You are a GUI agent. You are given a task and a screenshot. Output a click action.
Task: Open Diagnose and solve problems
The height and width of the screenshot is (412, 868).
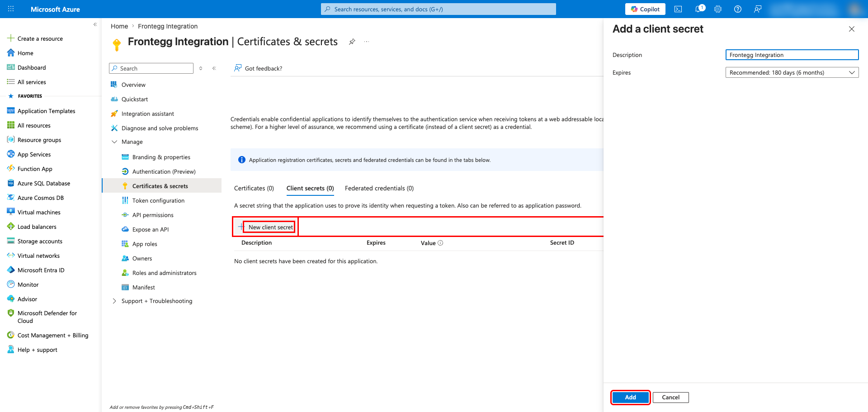click(160, 128)
